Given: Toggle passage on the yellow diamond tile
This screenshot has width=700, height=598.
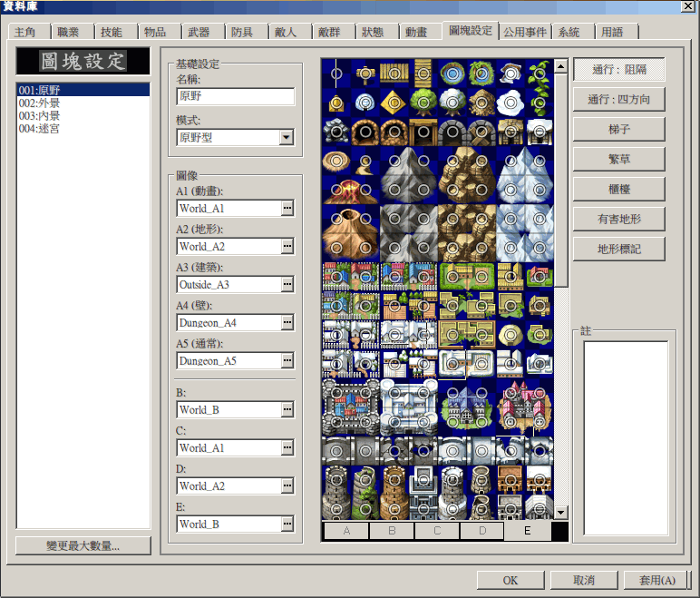Looking at the screenshot, I should (x=394, y=103).
